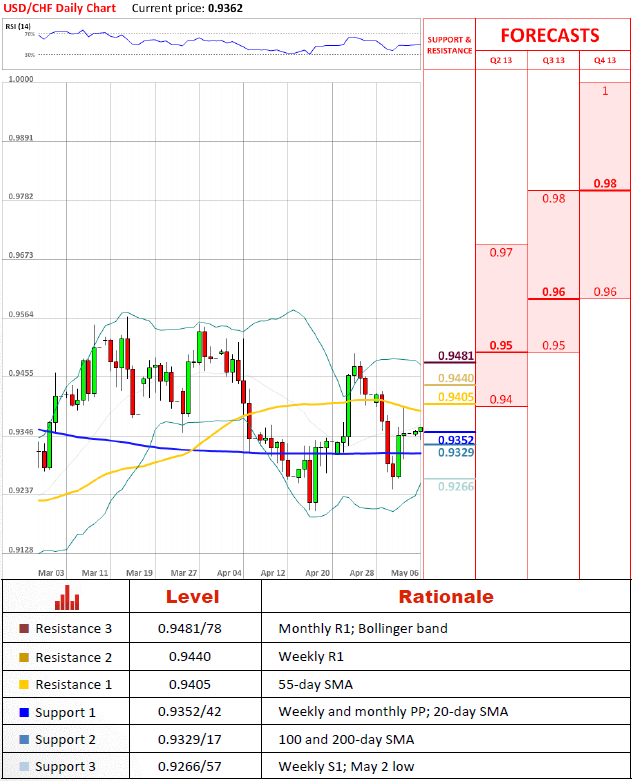Click the 0.96 value in Q4 13 column
Image resolution: width=633 pixels, height=781 pixels.
pos(605,292)
